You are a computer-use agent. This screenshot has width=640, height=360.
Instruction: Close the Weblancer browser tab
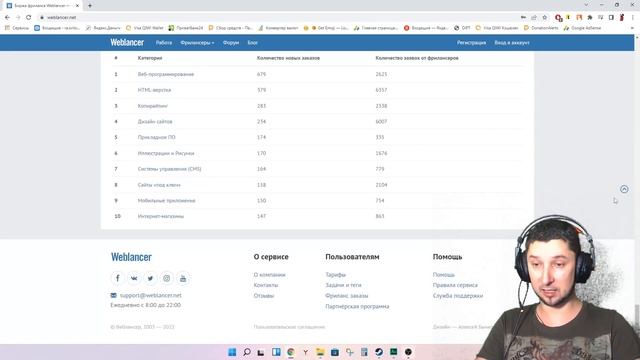pos(77,6)
